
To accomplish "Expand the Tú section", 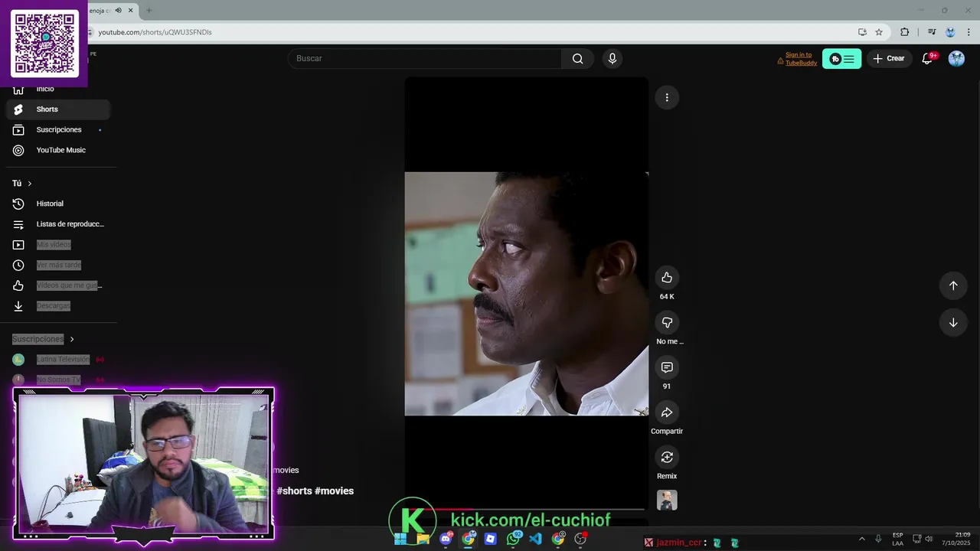I will point(22,184).
